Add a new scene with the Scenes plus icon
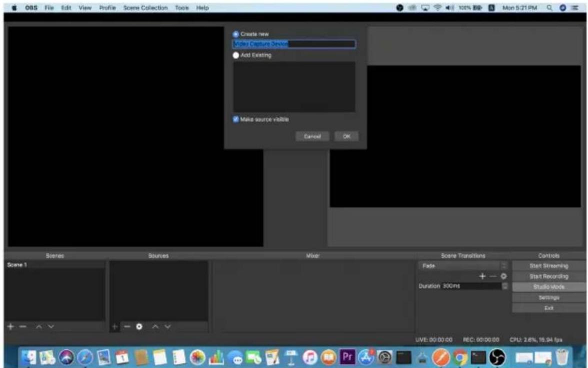588x368 pixels. click(10, 326)
